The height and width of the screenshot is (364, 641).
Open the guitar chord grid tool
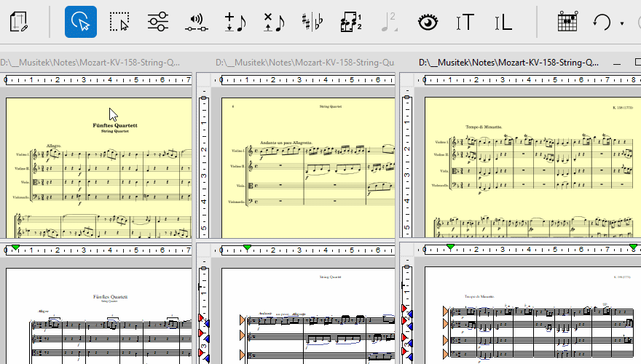567,21
